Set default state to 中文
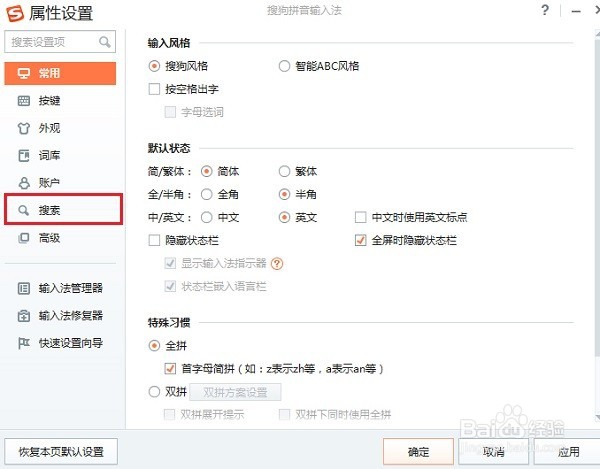The height and width of the screenshot is (469, 600). (207, 217)
